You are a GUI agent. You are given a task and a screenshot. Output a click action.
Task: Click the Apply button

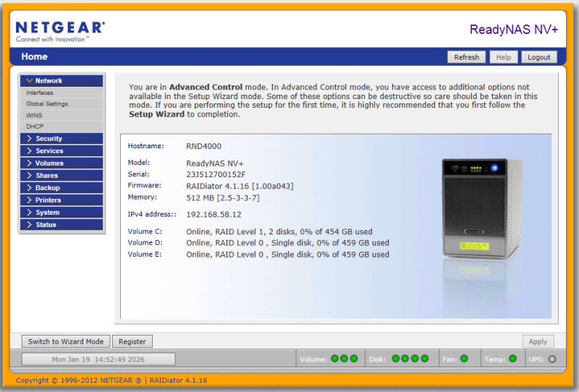[538, 341]
